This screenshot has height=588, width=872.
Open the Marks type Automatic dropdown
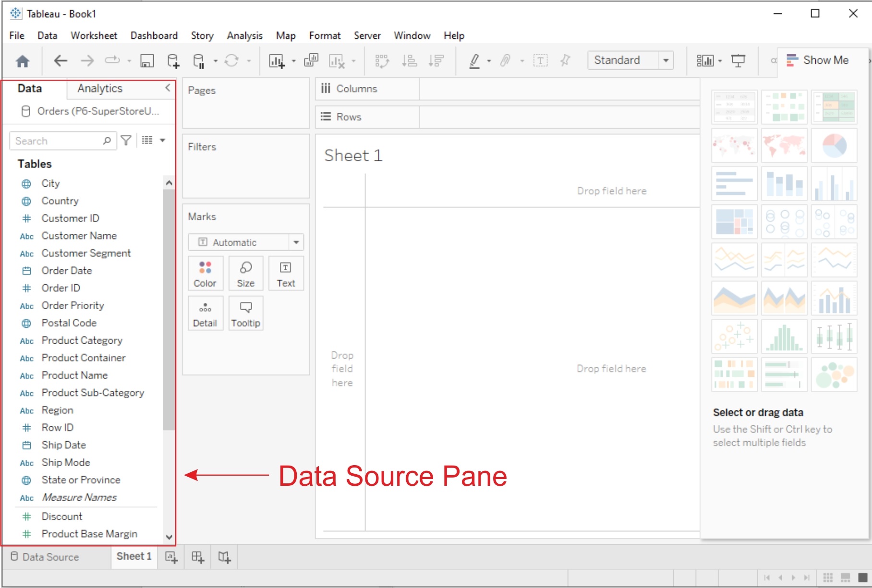pyautogui.click(x=246, y=242)
